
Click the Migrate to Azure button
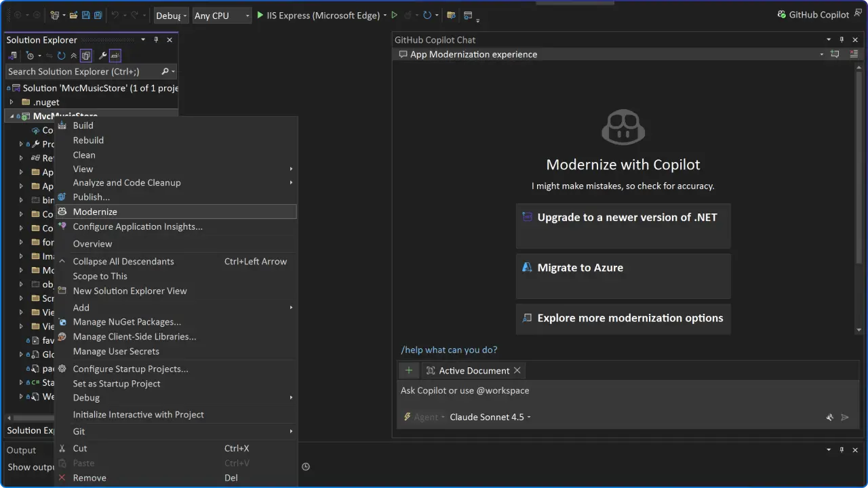click(623, 276)
